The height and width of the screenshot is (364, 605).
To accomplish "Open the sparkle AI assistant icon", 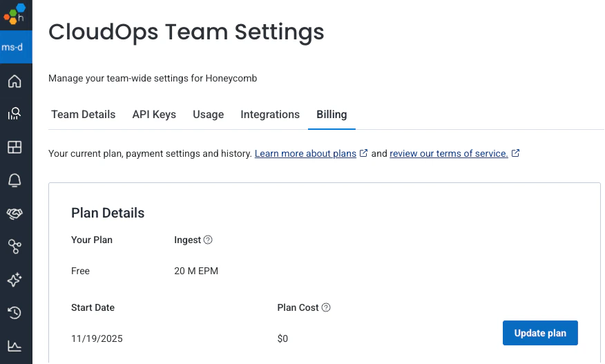I will 15,280.
